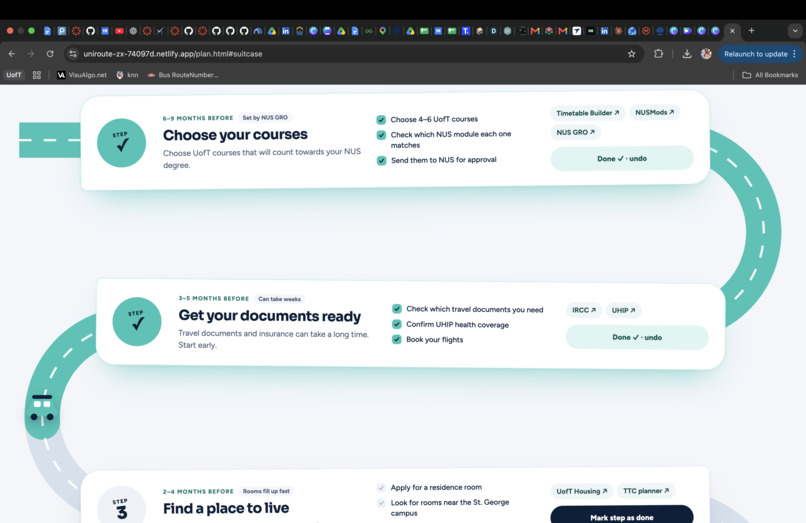Uncheck Book your flights
The image size is (806, 523).
pyautogui.click(x=396, y=339)
